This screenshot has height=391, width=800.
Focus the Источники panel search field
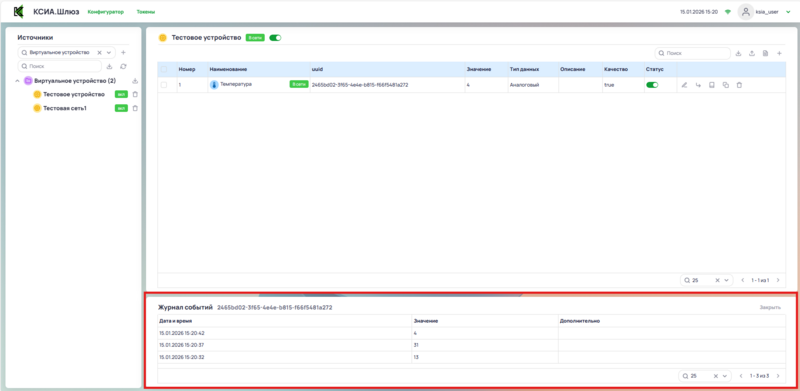coord(60,66)
